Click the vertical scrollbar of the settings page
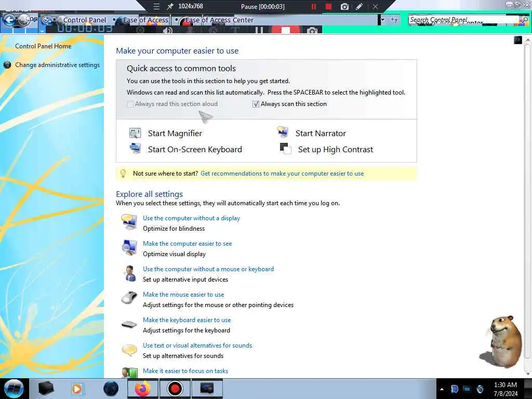 pos(527,200)
